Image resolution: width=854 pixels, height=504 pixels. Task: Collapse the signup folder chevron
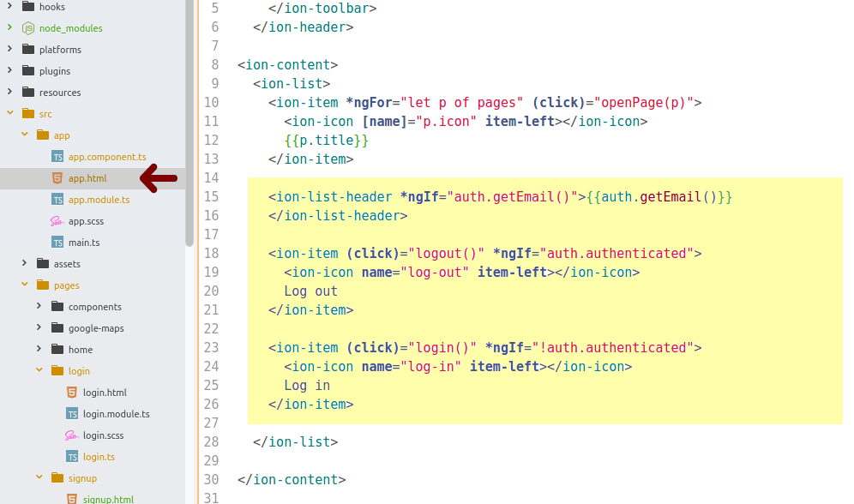[x=39, y=477]
